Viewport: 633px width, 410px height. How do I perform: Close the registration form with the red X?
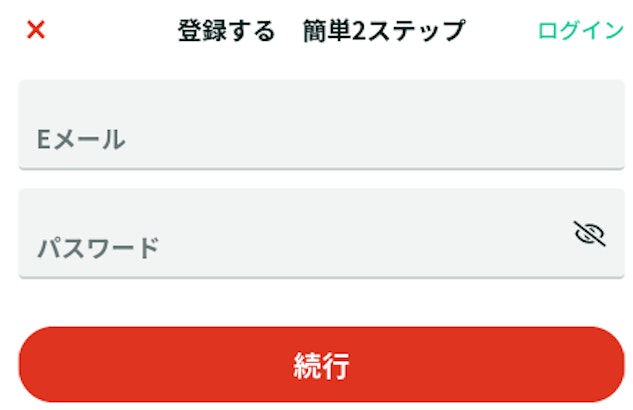click(x=36, y=30)
